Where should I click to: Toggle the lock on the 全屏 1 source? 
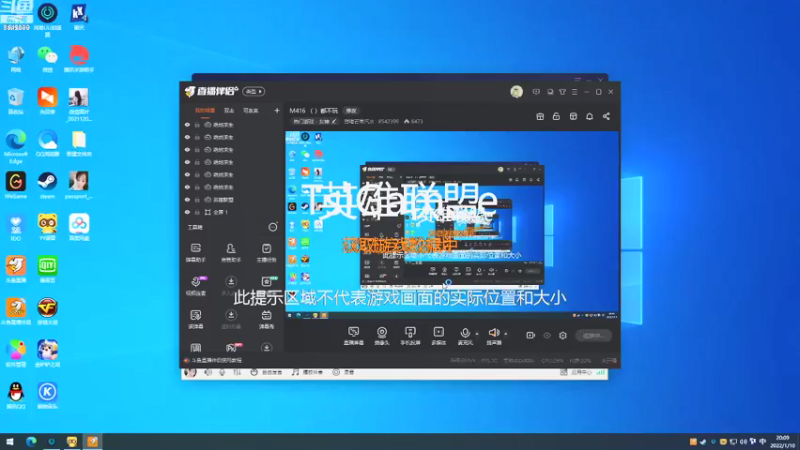(197, 212)
